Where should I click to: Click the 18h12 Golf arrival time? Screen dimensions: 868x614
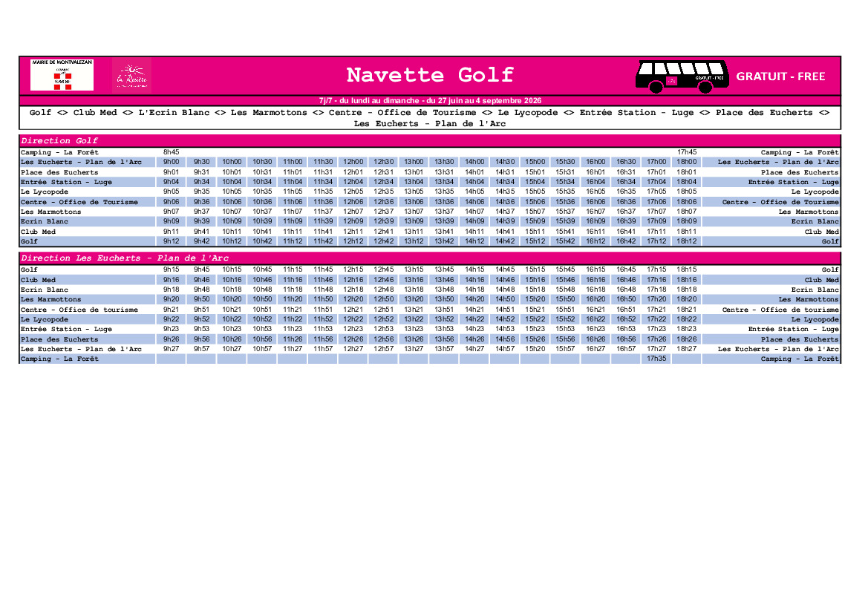tap(686, 241)
